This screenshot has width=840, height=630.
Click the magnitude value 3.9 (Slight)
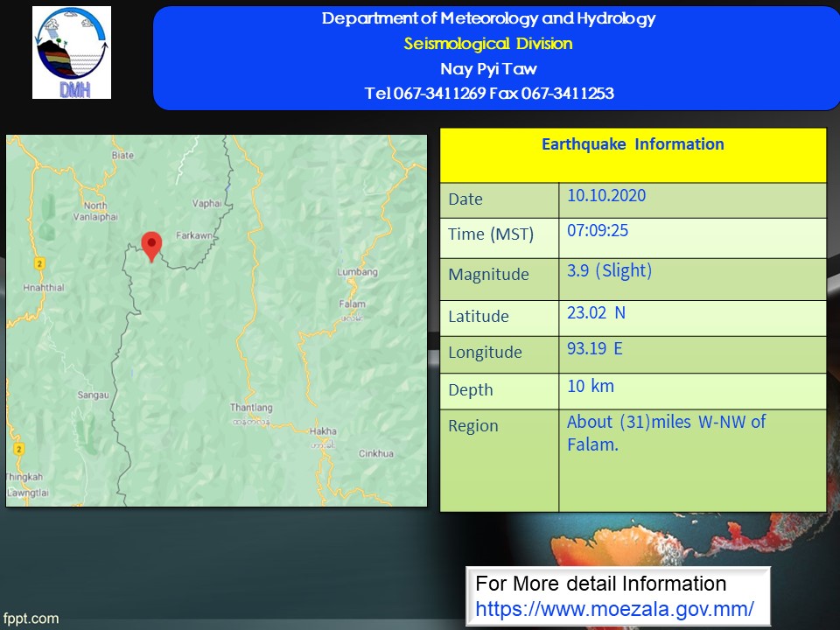(609, 270)
